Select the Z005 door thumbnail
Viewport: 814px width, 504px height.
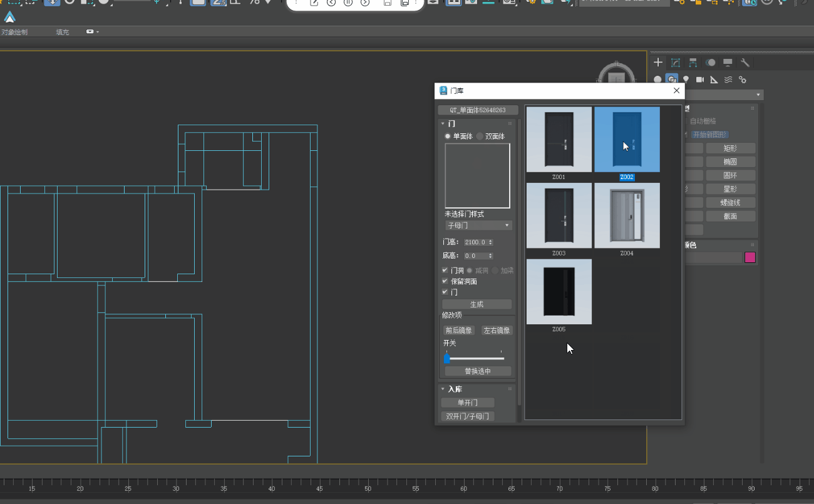point(559,292)
